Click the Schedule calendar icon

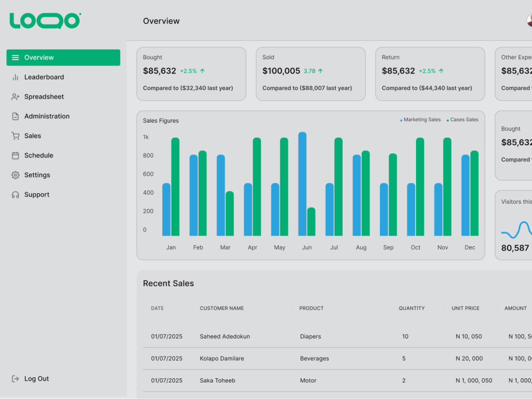tap(15, 156)
